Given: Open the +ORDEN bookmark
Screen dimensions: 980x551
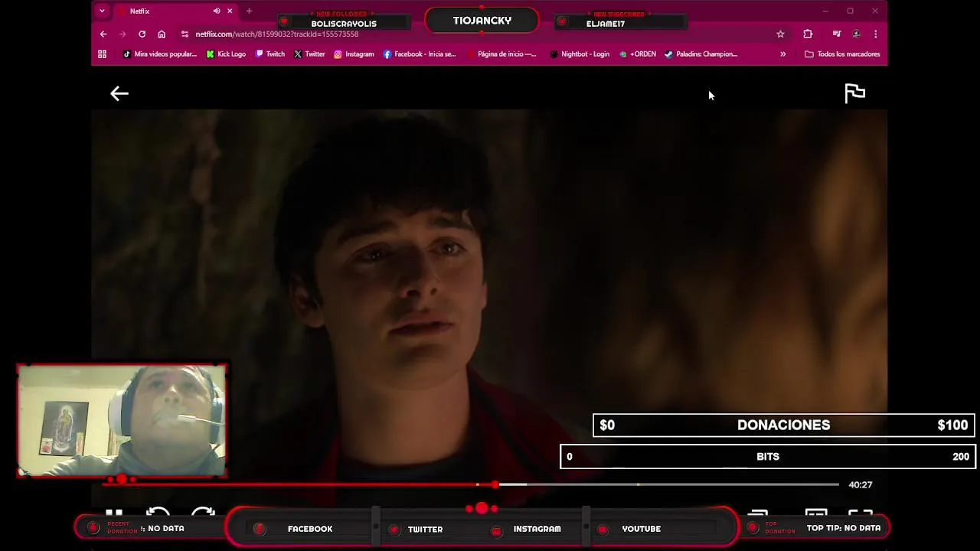Looking at the screenshot, I should pyautogui.click(x=638, y=54).
